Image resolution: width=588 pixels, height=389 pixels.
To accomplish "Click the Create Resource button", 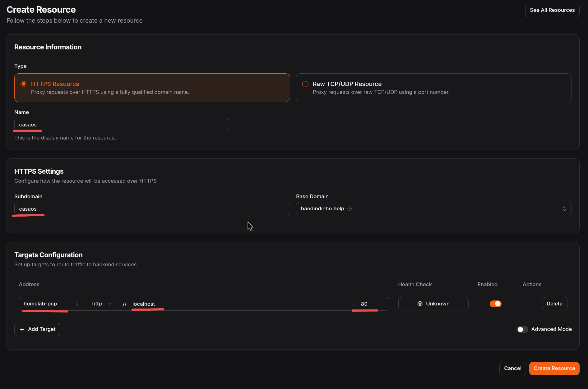I will point(554,368).
